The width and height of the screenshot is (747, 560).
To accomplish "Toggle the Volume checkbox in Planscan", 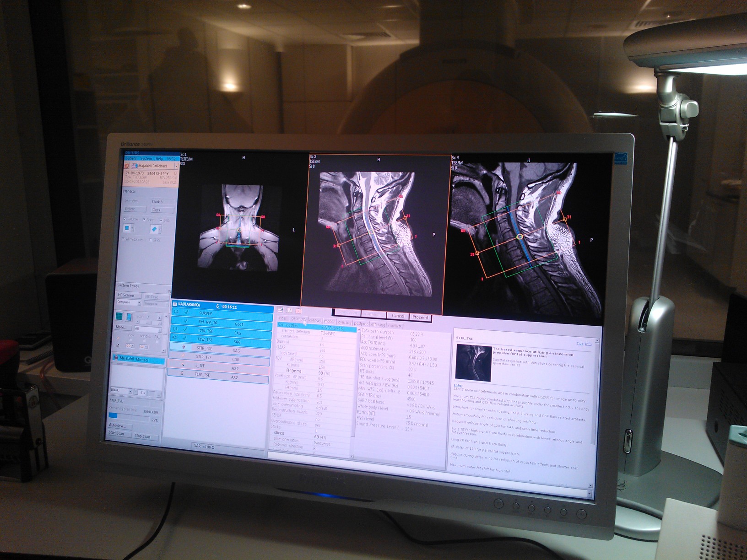I will (x=124, y=219).
